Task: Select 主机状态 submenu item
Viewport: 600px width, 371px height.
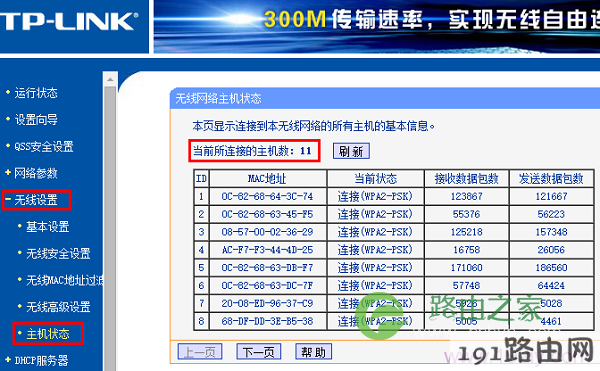Action: pos(47,334)
